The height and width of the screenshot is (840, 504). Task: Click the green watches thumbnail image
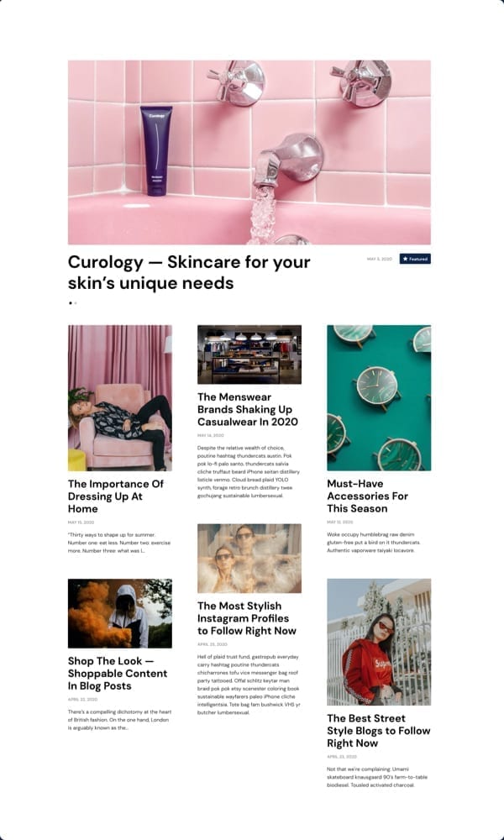click(x=379, y=398)
